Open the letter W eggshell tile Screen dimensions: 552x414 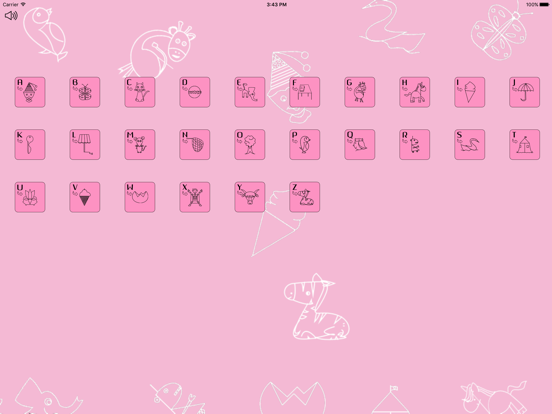pyautogui.click(x=140, y=197)
